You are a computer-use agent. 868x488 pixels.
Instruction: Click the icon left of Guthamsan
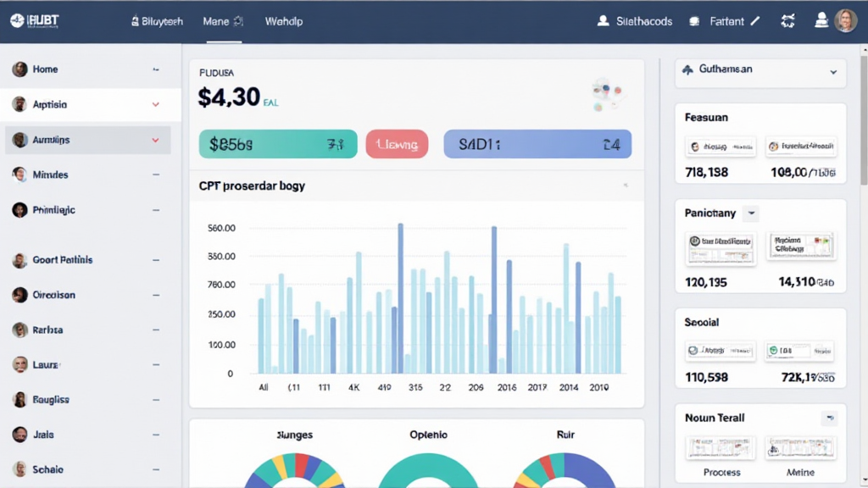tap(687, 70)
